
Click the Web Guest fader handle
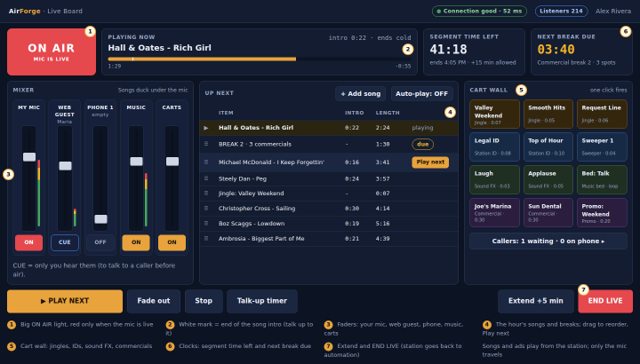65,166
